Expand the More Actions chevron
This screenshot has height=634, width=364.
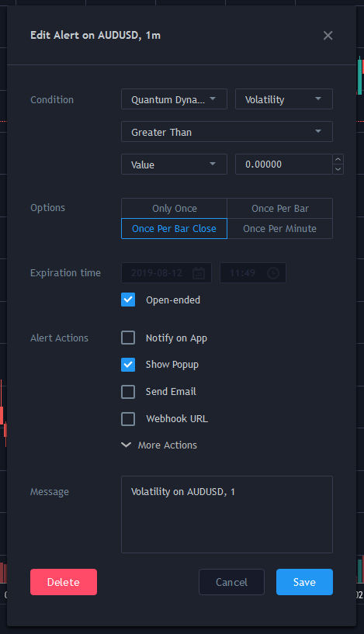click(x=127, y=445)
